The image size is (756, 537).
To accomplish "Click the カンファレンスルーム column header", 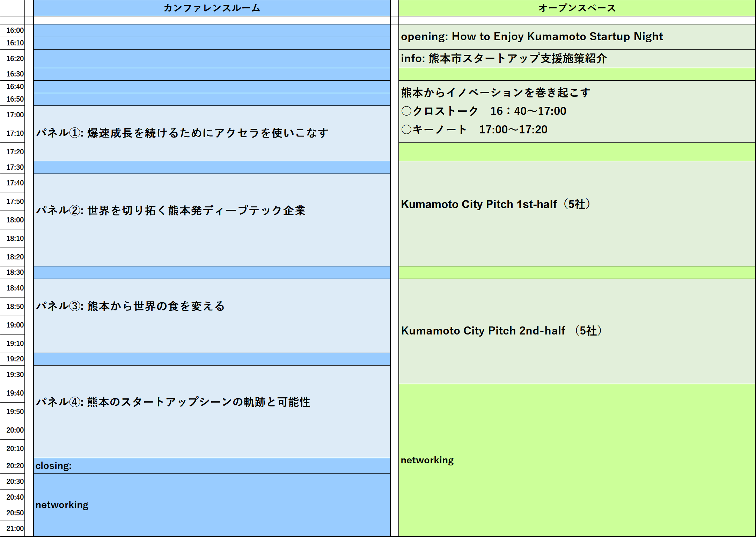I will pos(212,8).
